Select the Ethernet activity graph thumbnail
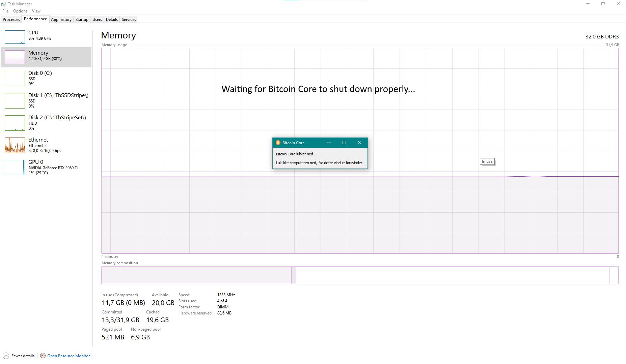 [15, 145]
